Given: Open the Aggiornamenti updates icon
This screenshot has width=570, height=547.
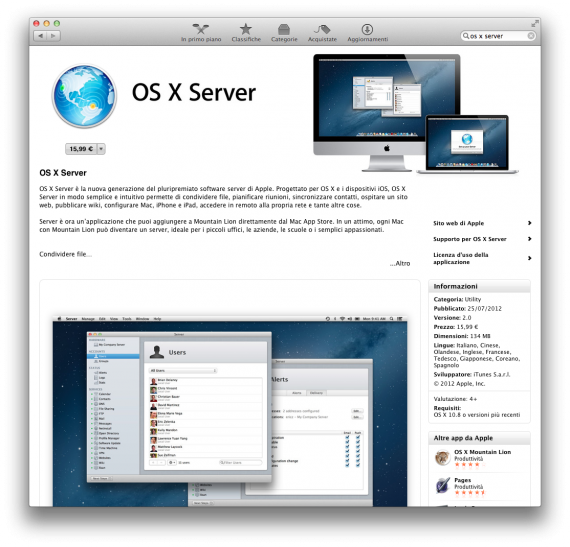Looking at the screenshot, I should (x=367, y=29).
